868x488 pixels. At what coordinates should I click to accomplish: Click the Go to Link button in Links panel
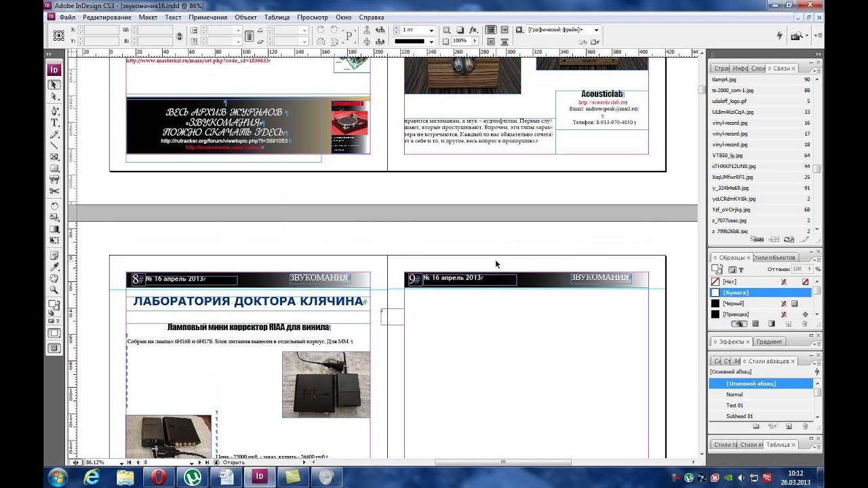[x=773, y=240]
